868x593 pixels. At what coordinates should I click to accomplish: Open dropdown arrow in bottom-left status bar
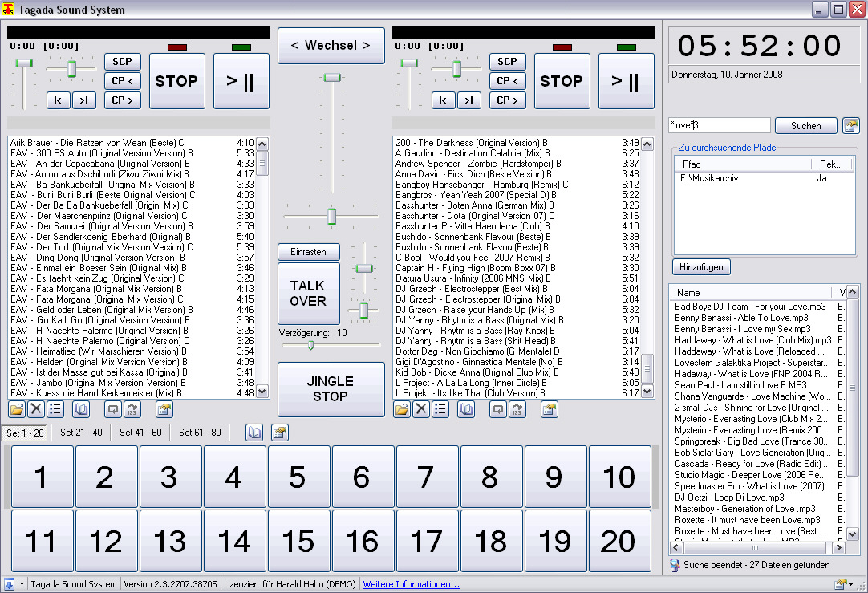click(22, 584)
